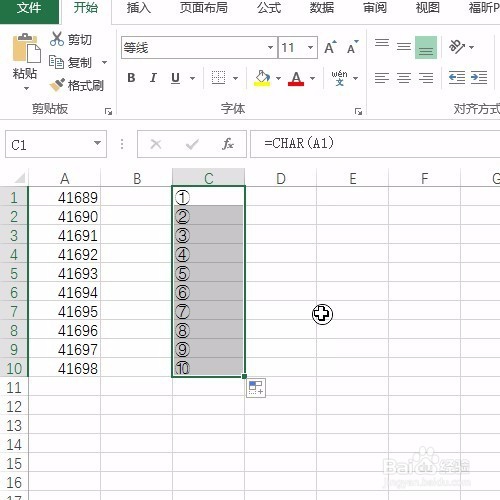Expand the borders dropdown arrow

point(235,78)
